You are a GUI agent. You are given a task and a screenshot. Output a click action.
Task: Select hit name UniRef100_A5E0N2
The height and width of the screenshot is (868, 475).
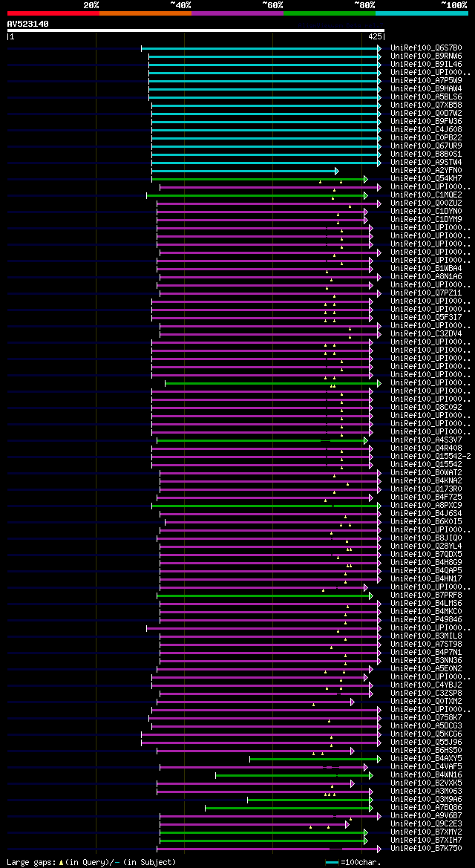[x=426, y=669]
